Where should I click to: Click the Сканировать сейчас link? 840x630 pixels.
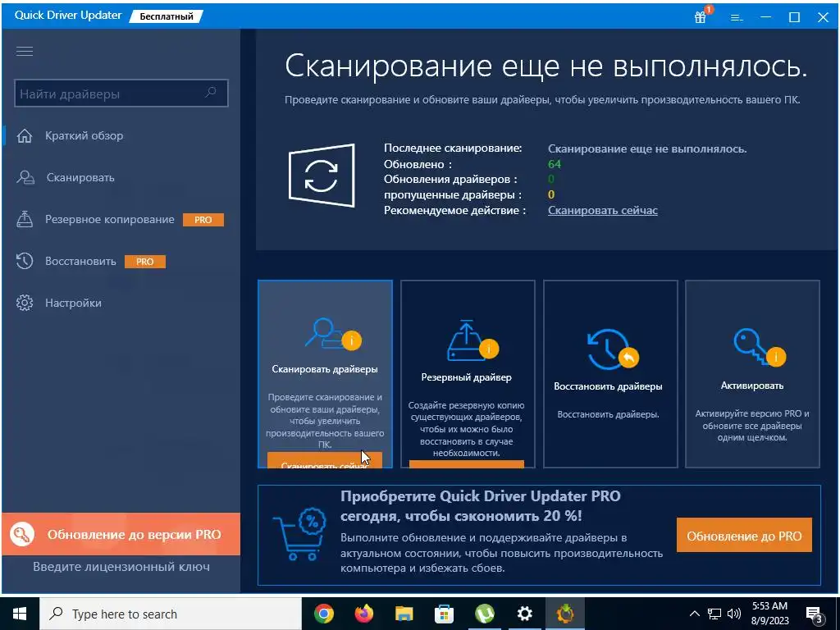[x=603, y=210]
